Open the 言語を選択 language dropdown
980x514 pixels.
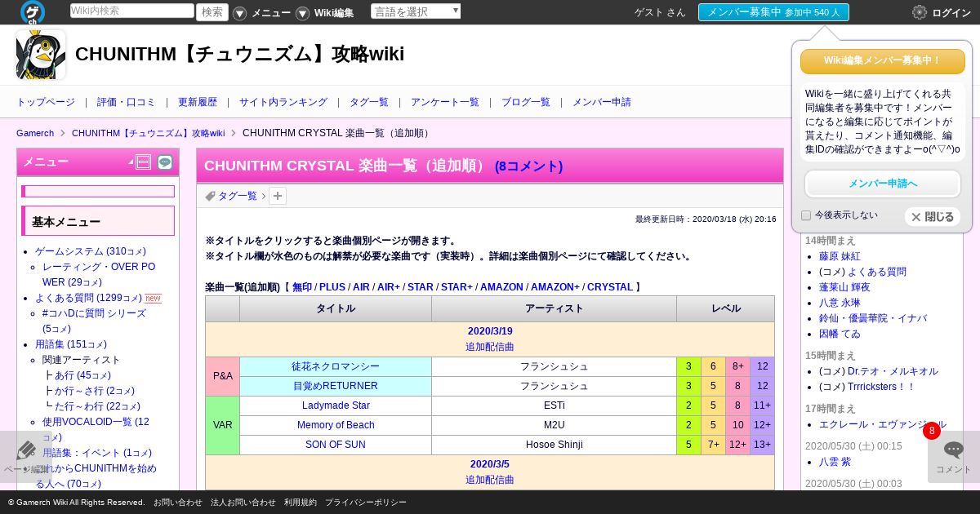(x=416, y=11)
